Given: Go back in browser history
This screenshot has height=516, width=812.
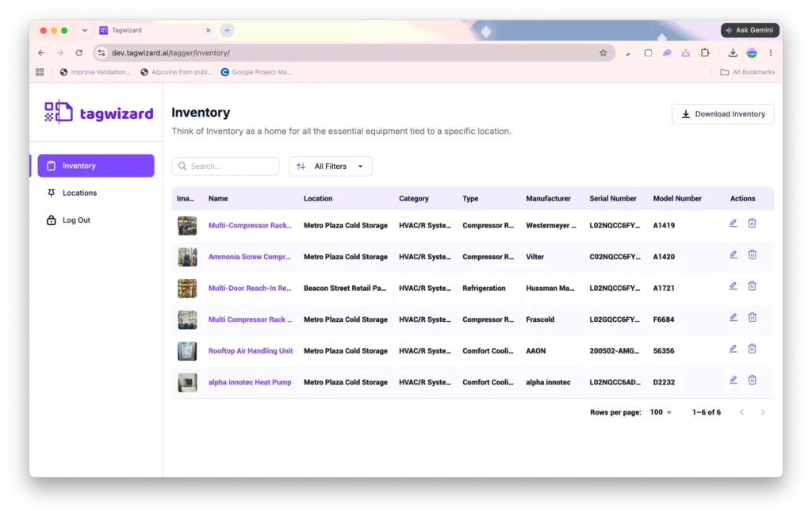Looking at the screenshot, I should tap(41, 53).
